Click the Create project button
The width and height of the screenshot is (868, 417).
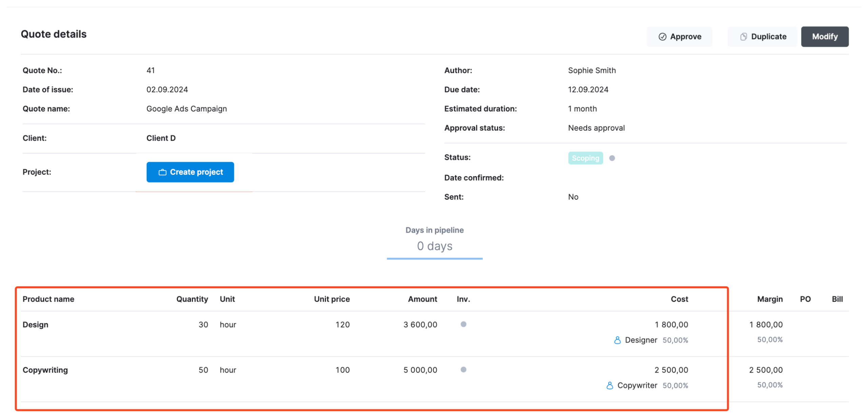coord(190,172)
